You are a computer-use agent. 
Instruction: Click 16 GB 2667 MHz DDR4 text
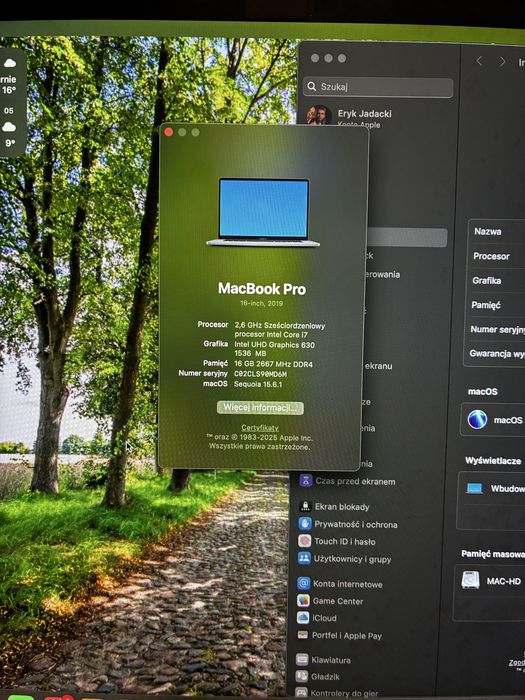point(274,364)
